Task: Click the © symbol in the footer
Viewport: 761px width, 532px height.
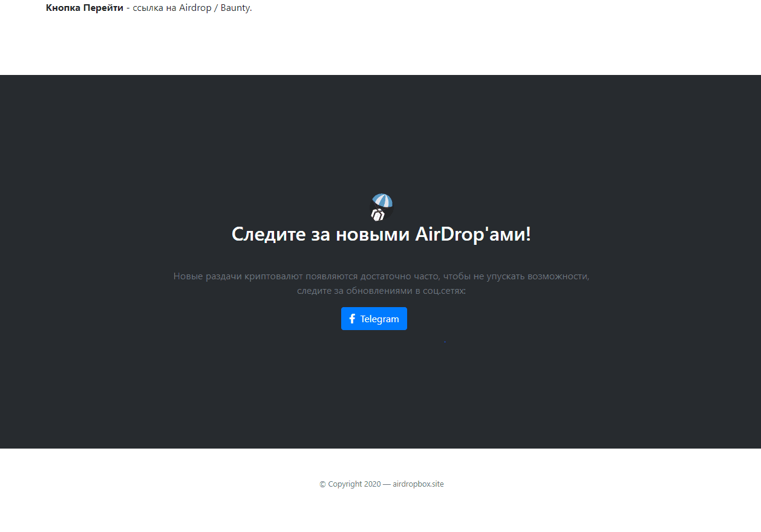Action: [322, 484]
